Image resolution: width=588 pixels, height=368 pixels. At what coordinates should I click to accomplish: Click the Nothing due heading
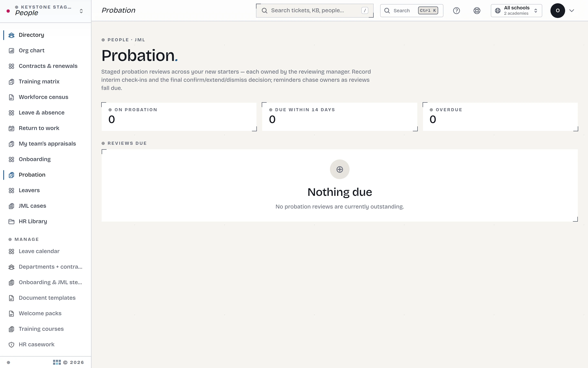(340, 192)
